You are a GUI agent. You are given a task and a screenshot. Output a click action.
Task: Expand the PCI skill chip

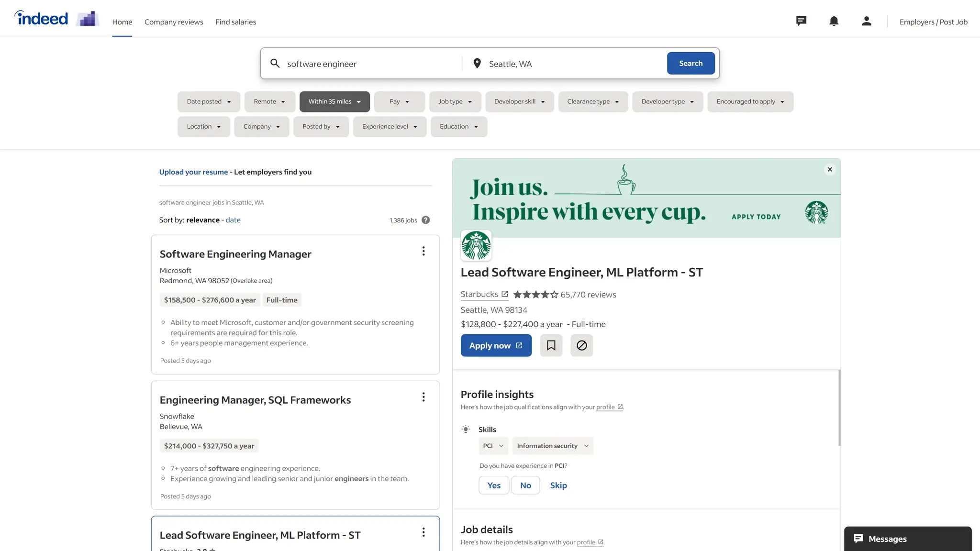click(493, 446)
